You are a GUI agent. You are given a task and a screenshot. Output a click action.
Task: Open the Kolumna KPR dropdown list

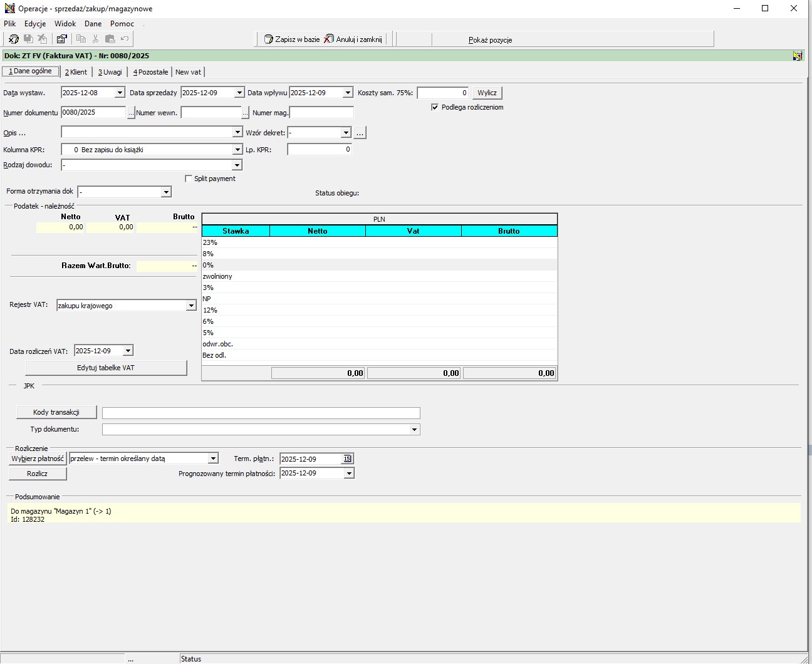237,150
